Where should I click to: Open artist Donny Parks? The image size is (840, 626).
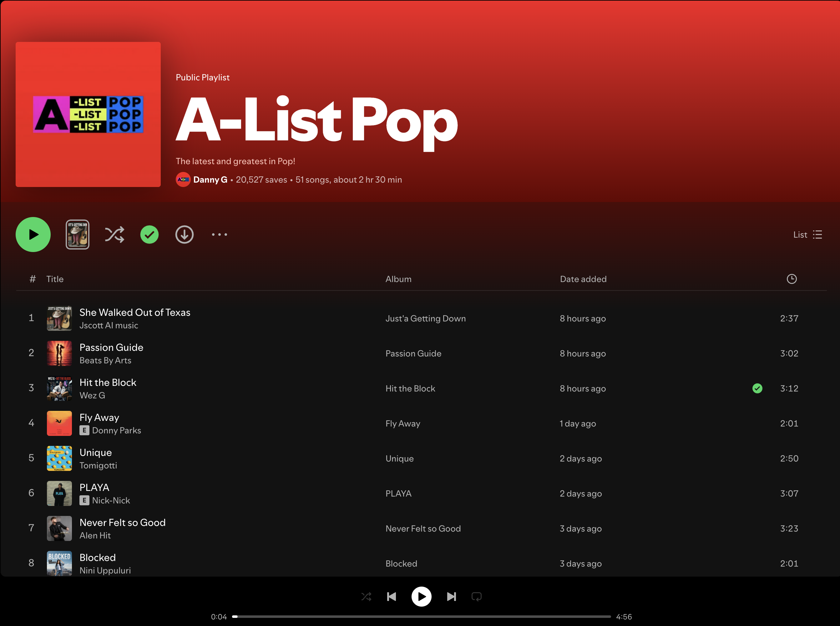click(x=117, y=431)
